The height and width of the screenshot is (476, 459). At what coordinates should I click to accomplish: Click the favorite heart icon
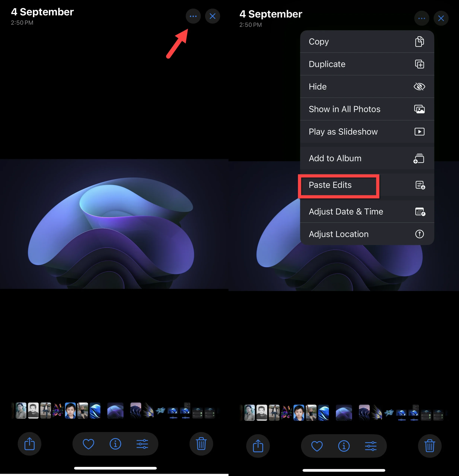pos(88,445)
